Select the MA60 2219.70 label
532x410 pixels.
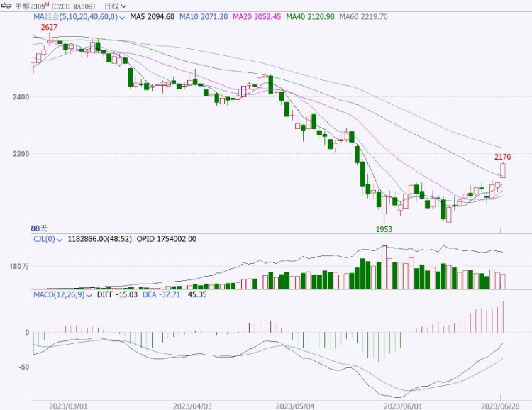tap(363, 16)
